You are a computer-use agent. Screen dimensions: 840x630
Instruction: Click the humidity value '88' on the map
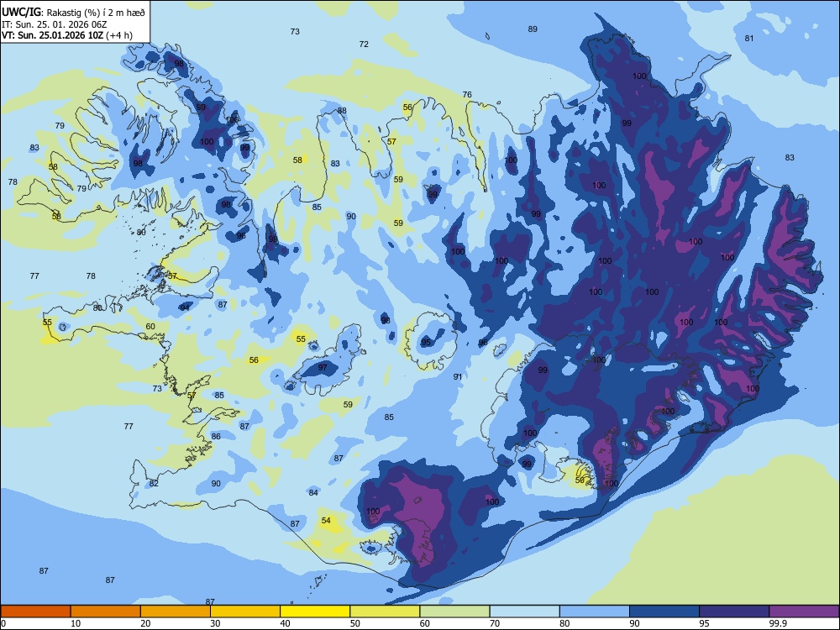coord(342,111)
